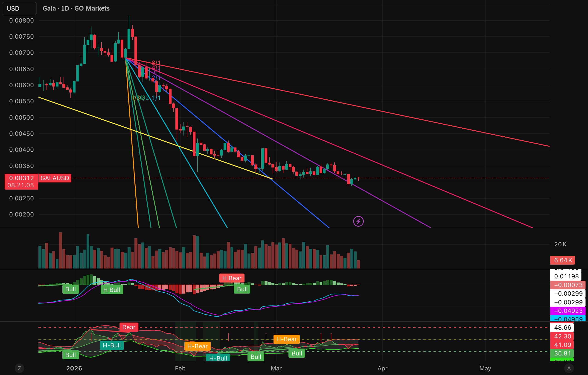Click the red GALAUSD symbol label
588x375 pixels.
coord(55,178)
